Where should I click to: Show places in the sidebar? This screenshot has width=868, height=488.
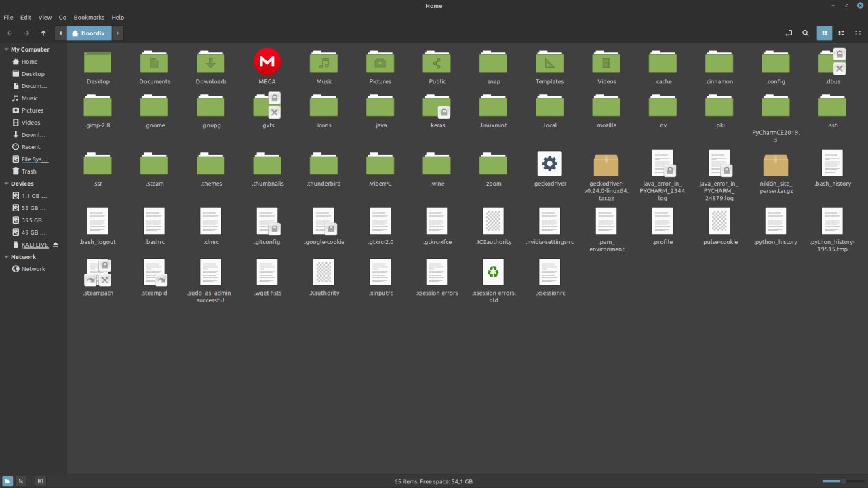click(x=7, y=481)
